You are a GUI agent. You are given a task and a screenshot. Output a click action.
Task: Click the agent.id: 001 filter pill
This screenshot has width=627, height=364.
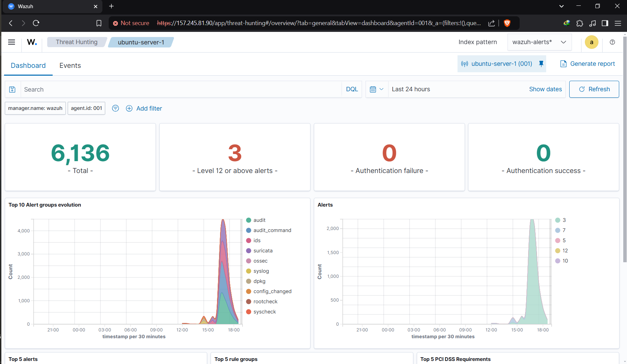pos(86,108)
